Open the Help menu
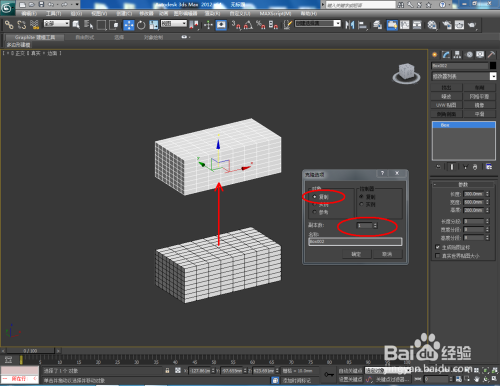This screenshot has height=386, width=500. point(309,14)
